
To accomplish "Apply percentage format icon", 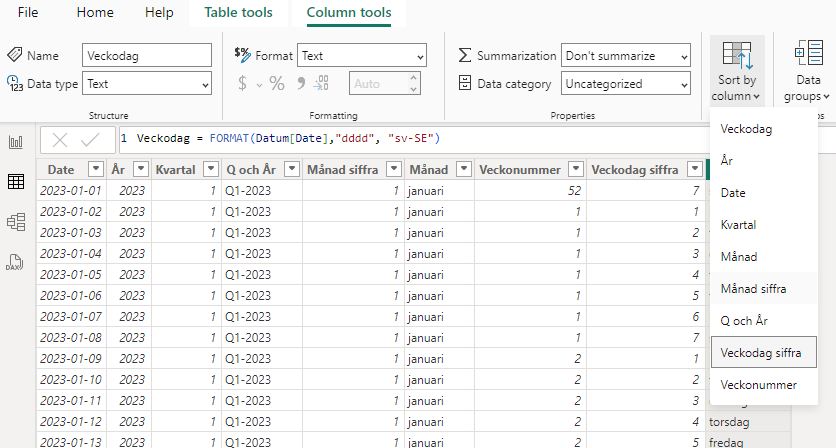I will tap(277, 84).
